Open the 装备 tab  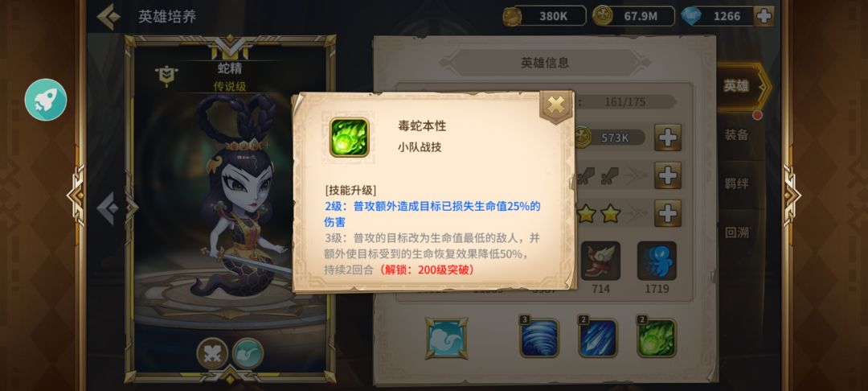click(736, 134)
